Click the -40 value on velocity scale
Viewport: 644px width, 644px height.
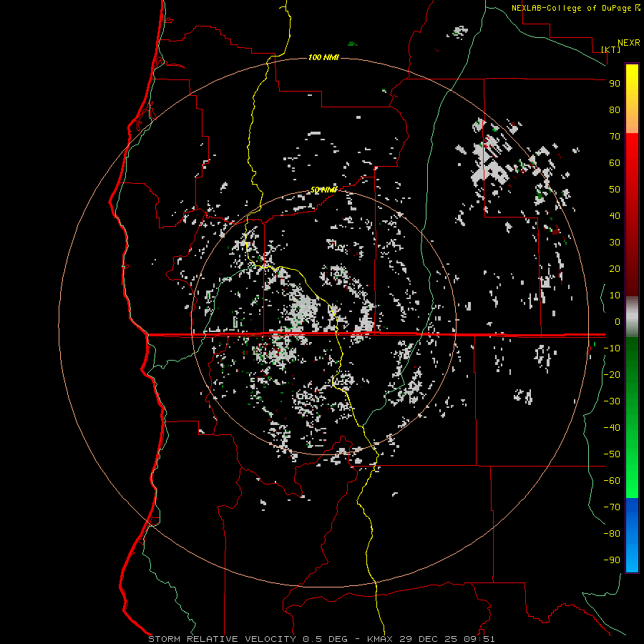point(612,428)
